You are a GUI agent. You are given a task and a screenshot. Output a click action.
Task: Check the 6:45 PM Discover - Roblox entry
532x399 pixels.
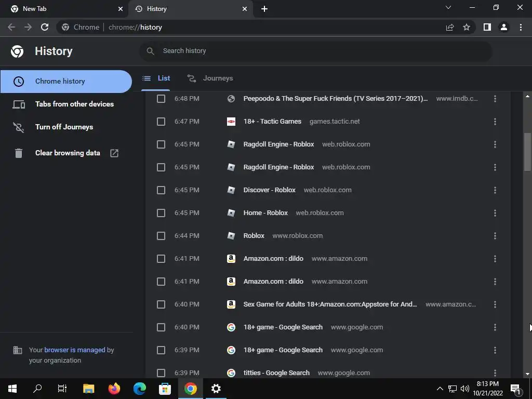(x=161, y=190)
